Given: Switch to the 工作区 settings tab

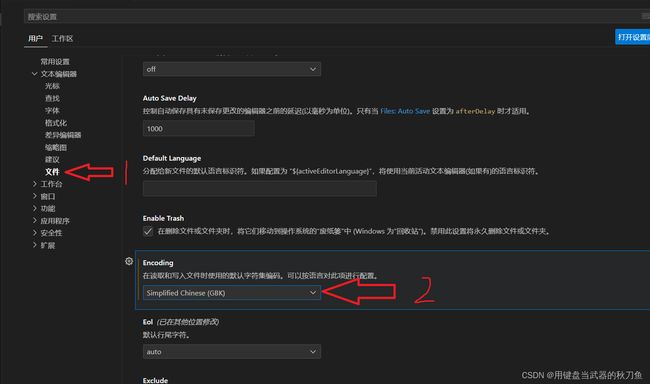Looking at the screenshot, I should tap(62, 39).
